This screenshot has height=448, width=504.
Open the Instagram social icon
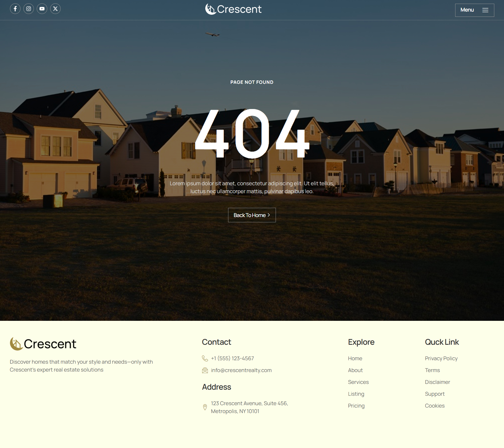click(x=29, y=9)
